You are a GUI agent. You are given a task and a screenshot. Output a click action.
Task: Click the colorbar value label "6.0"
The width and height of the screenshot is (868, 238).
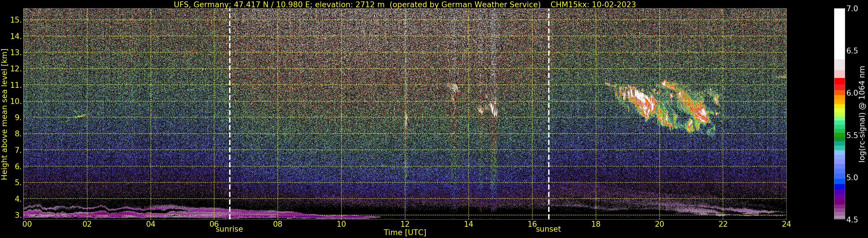tap(852, 93)
